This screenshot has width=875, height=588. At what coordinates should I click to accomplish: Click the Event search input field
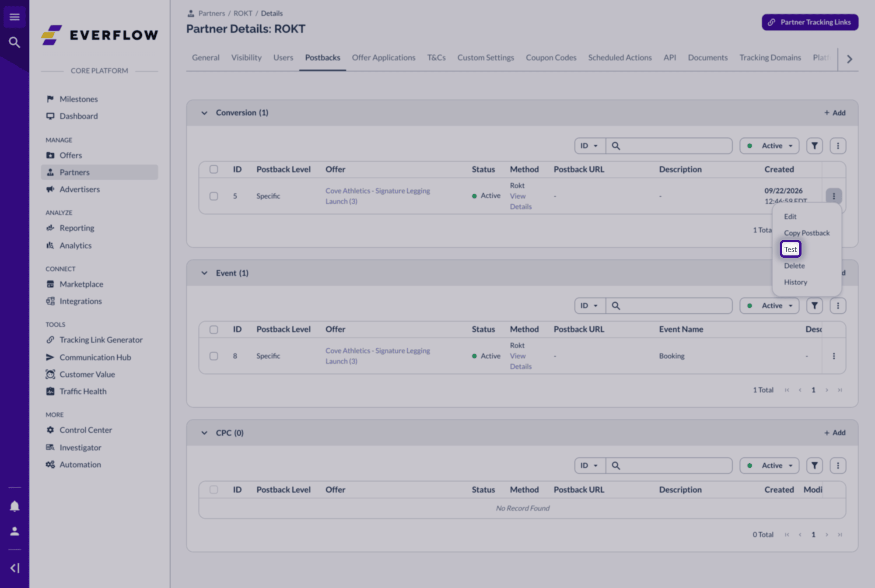669,306
